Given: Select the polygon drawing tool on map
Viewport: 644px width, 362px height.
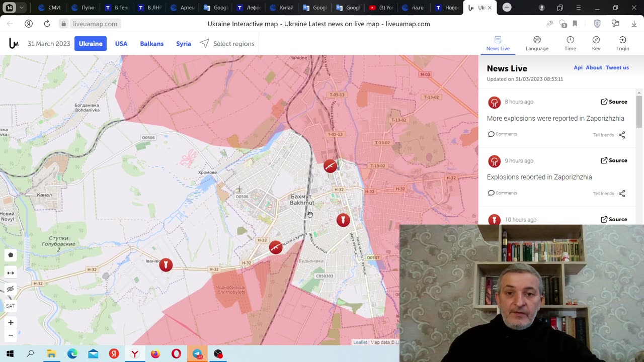Looking at the screenshot, I should pos(11,255).
